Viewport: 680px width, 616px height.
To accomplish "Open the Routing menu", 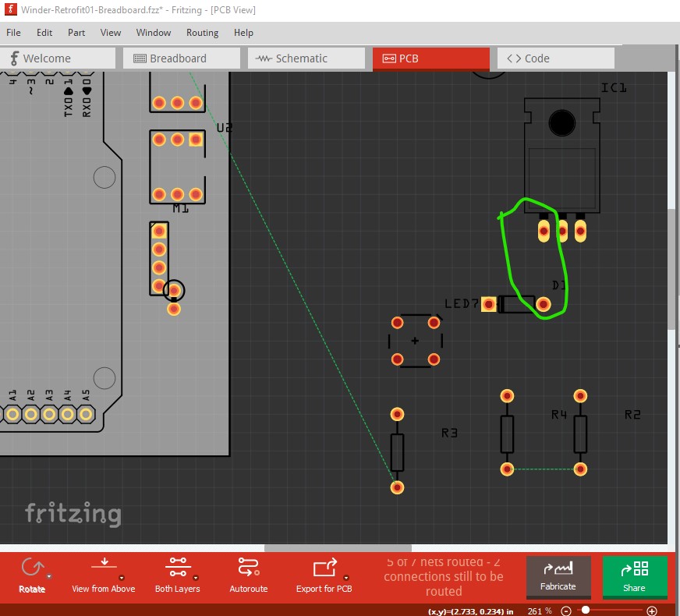I will pyautogui.click(x=203, y=33).
